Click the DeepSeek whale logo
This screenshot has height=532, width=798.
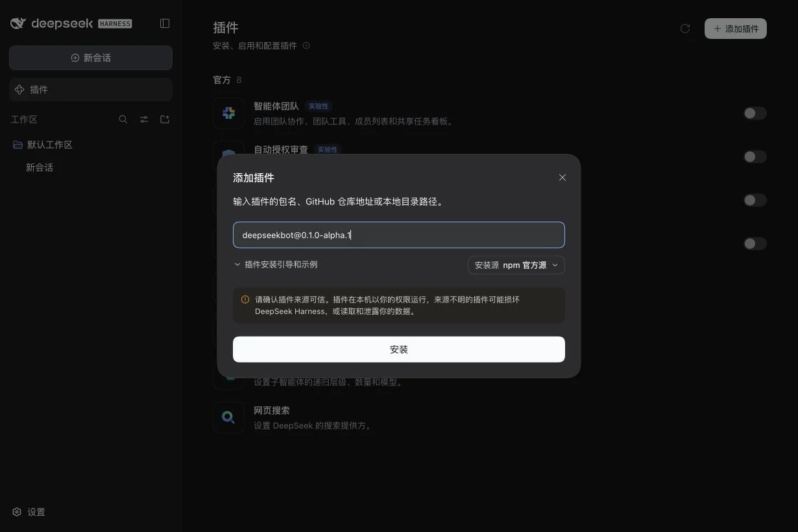point(18,23)
